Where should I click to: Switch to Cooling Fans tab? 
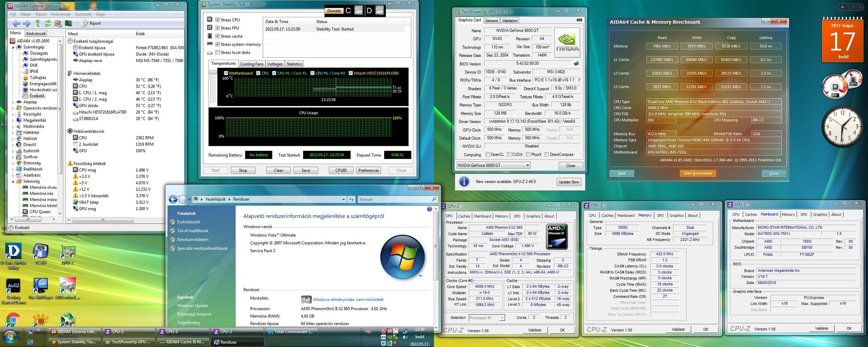point(252,64)
